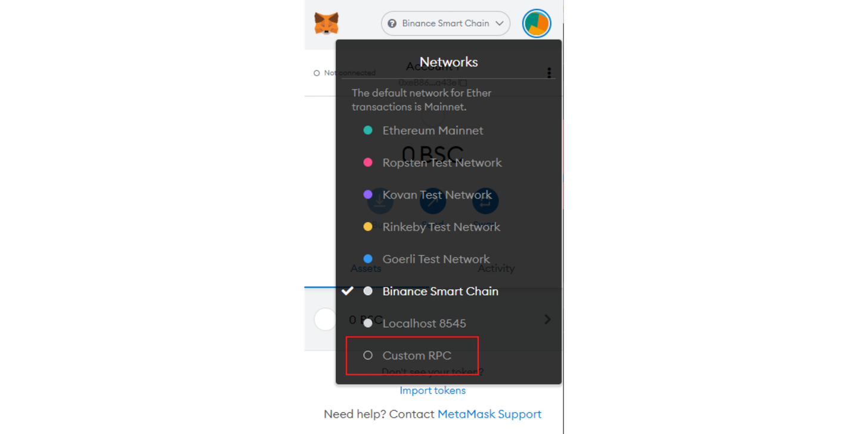Click the Ropsten pink network dot
This screenshot has height=434, width=868.
[368, 162]
